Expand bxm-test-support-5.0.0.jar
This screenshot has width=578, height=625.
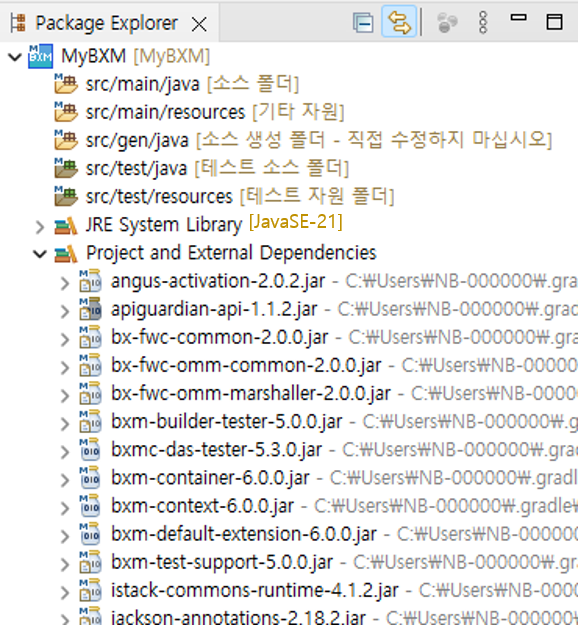point(65,564)
